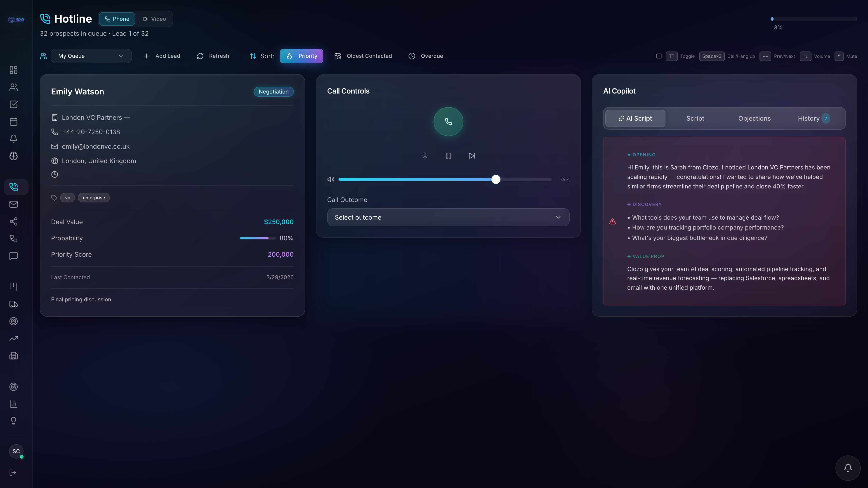868x488 pixels.
Task: Open the mail icon in sidebar
Action: tap(14, 204)
